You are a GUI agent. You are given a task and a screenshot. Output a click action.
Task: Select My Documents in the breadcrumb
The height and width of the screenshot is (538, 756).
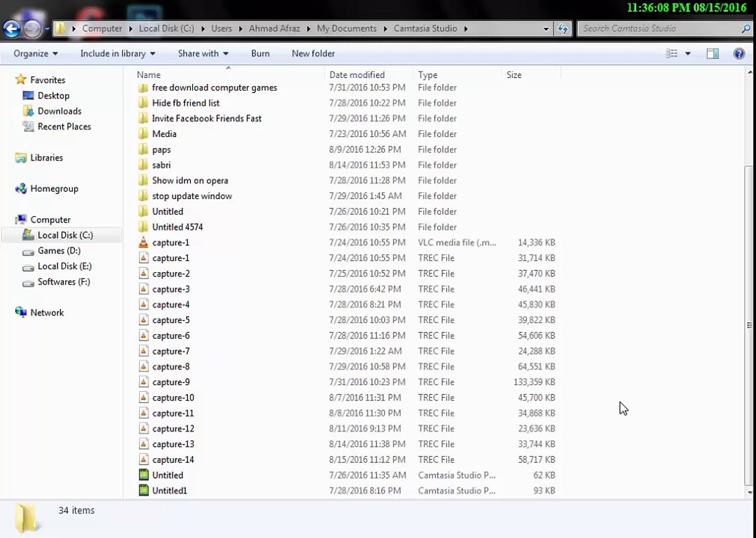(x=347, y=29)
